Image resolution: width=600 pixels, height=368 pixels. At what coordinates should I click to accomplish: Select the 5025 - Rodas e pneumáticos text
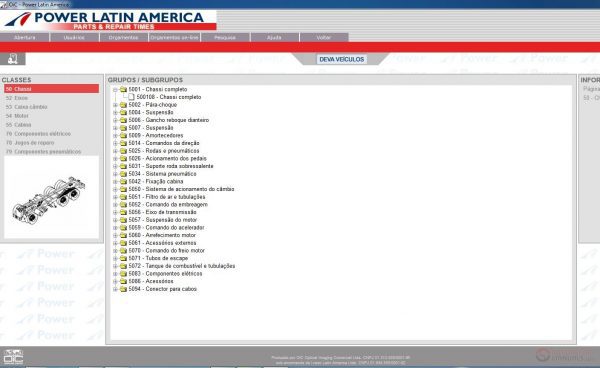pos(164,151)
